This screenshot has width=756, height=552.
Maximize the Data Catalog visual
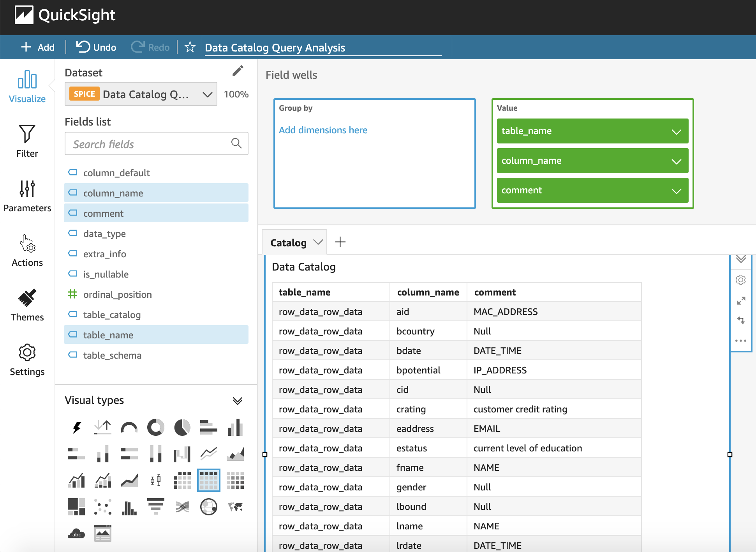(741, 301)
